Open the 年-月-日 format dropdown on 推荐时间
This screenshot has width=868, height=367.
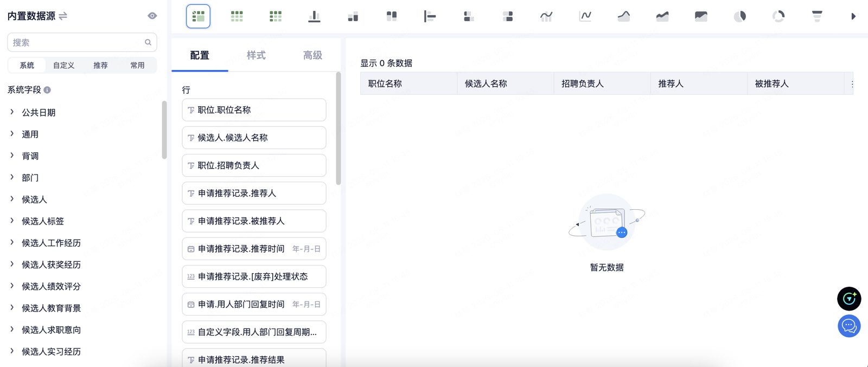pyautogui.click(x=307, y=249)
